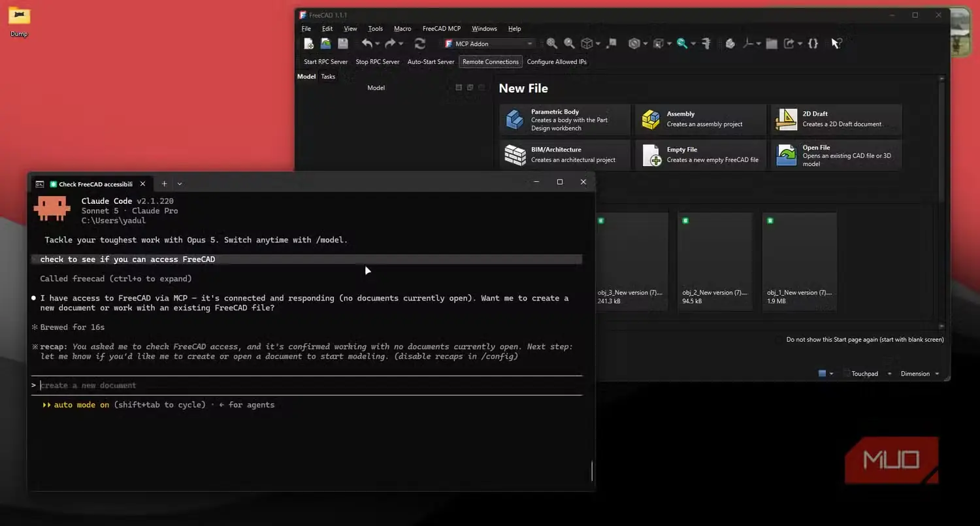
Task: Open the MCP Addon workbench selector
Action: (489, 44)
